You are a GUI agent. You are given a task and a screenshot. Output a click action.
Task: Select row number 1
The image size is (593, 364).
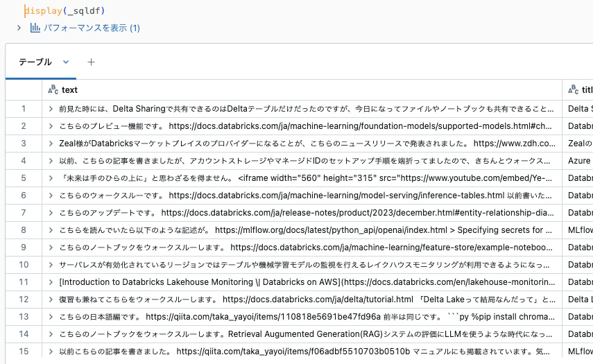(24, 109)
